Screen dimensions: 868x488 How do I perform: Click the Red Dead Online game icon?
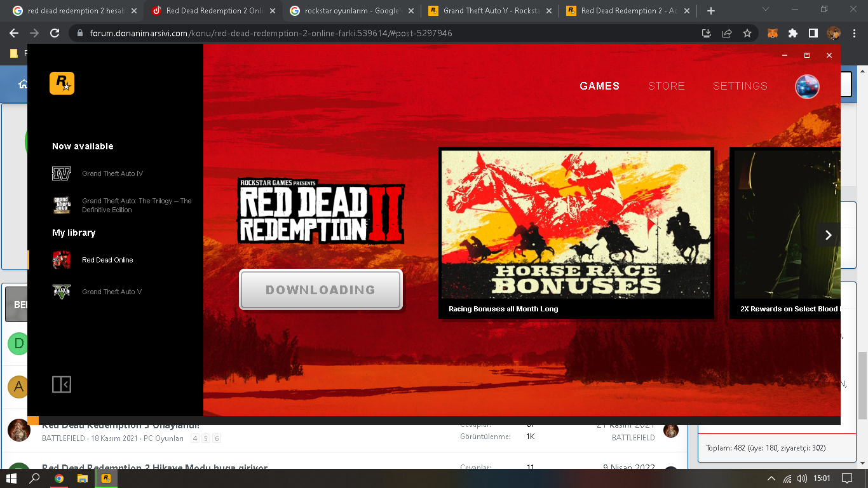62,260
